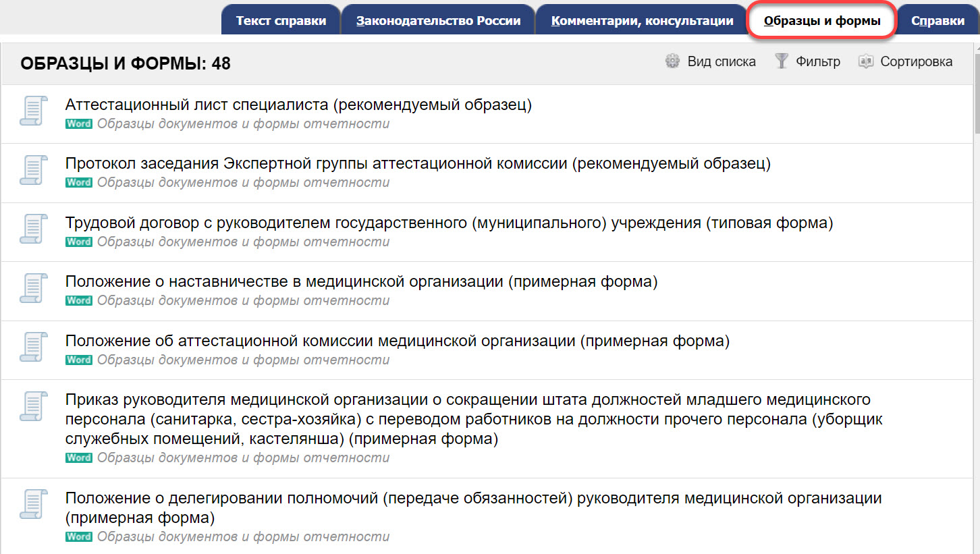Open Положение о делегировании полномочий document
Viewport: 980px width, 554px height.
coord(474,509)
